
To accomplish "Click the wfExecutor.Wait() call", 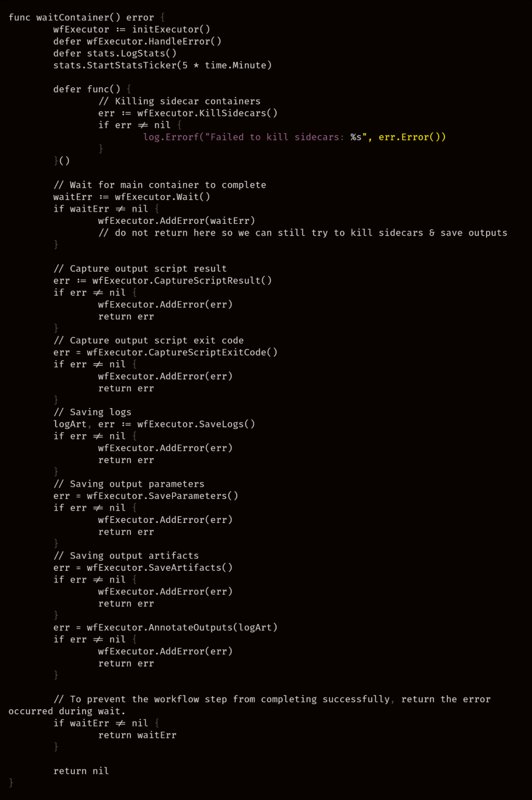I will click(x=163, y=197).
